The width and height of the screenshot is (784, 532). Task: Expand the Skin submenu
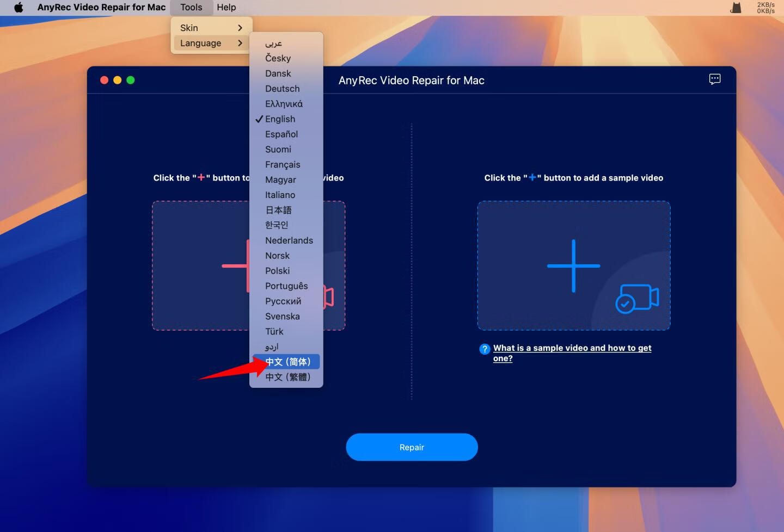[211, 28]
